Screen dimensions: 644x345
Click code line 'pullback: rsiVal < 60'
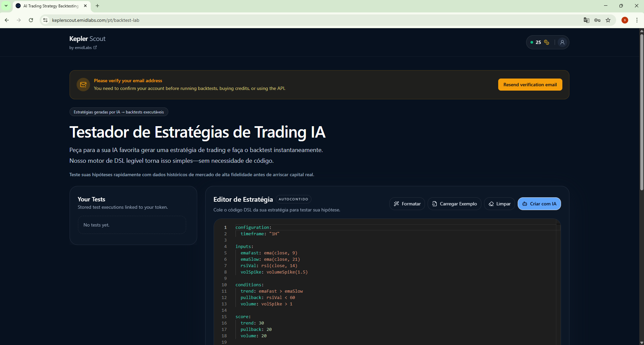click(268, 298)
